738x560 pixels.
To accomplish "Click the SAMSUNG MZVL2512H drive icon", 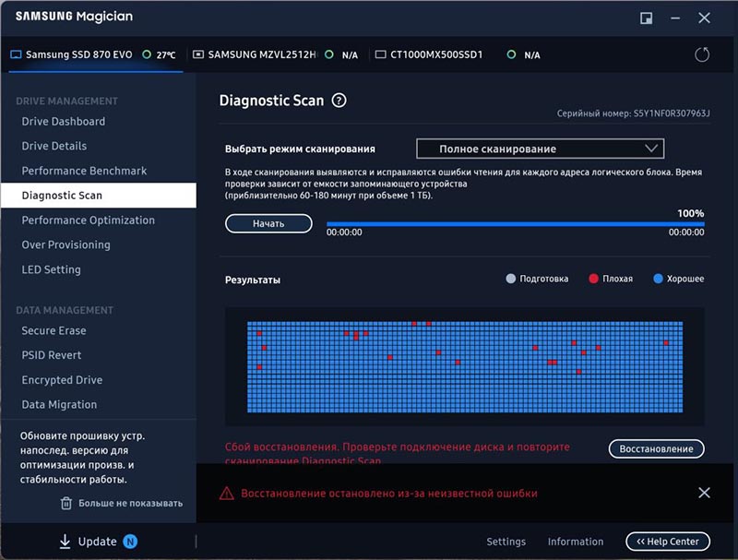I will click(x=198, y=54).
